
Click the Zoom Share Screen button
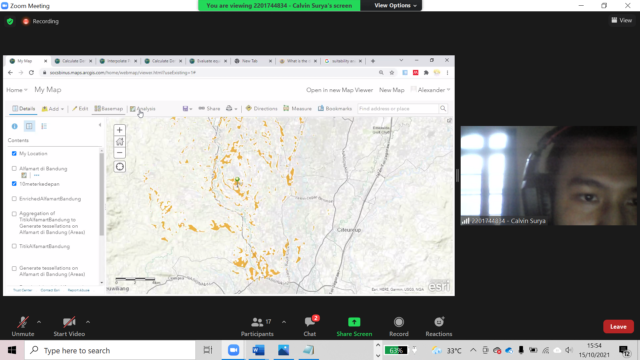(x=354, y=327)
